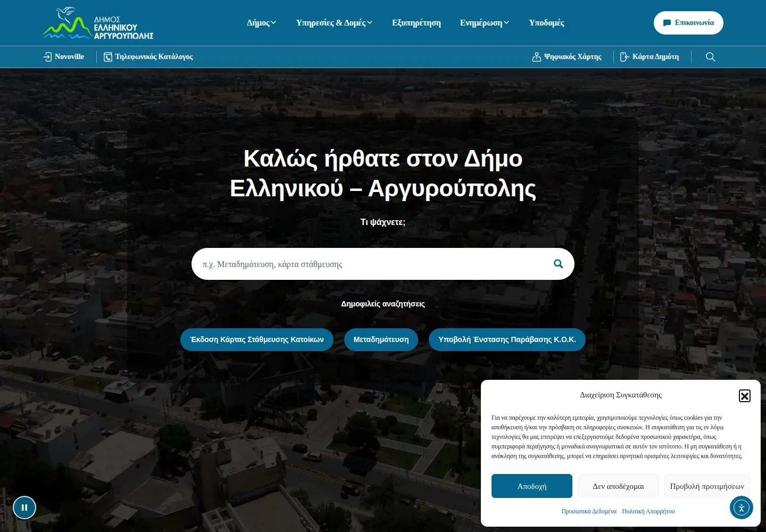Click the municipality logo in the header
Viewport: 766px width, 532px height.
98,23
